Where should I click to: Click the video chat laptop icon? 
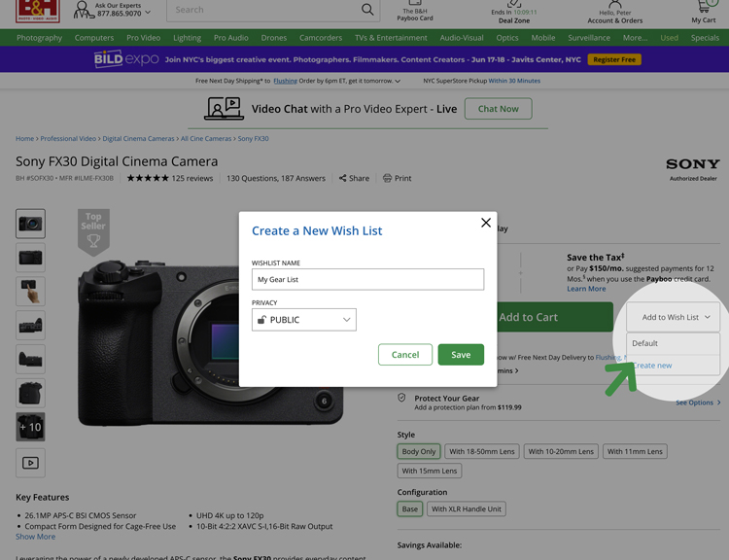(x=224, y=108)
